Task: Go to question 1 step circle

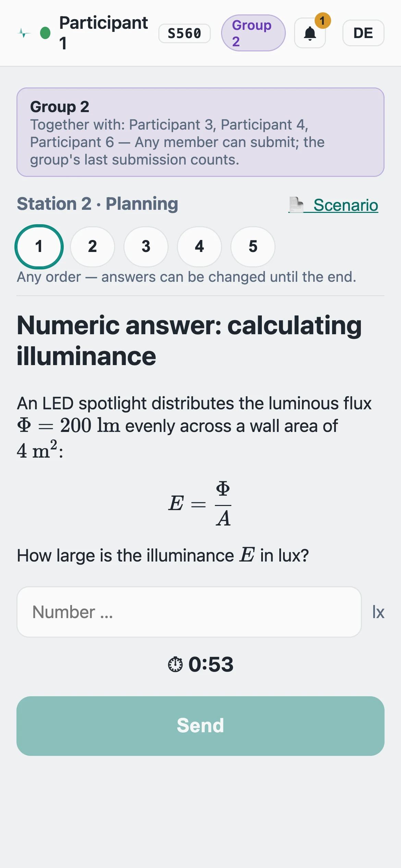Action: click(x=39, y=246)
